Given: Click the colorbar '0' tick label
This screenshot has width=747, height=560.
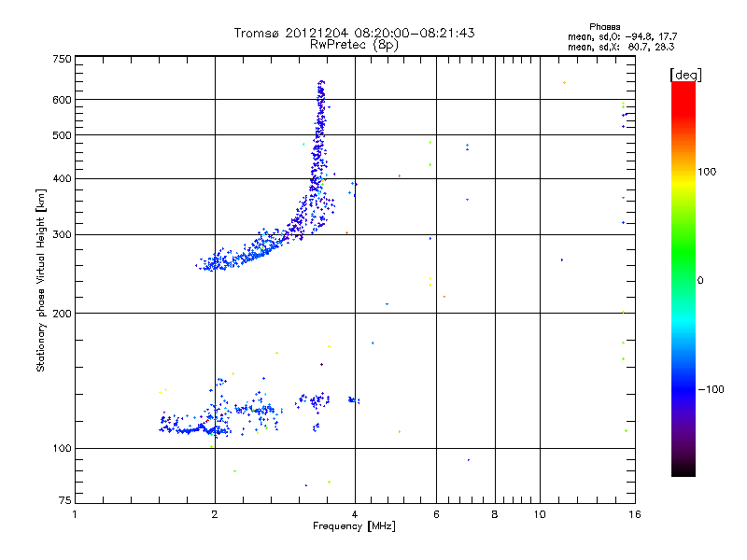Looking at the screenshot, I should point(700,281).
